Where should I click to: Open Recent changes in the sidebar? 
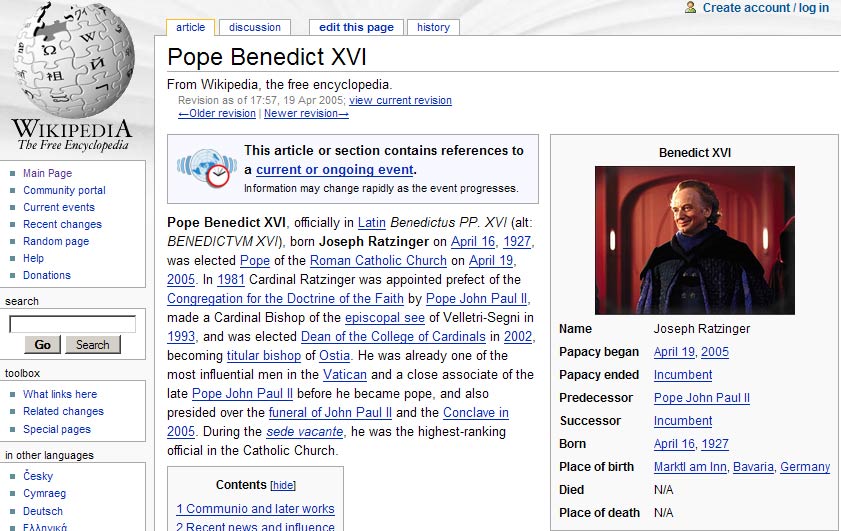62,224
